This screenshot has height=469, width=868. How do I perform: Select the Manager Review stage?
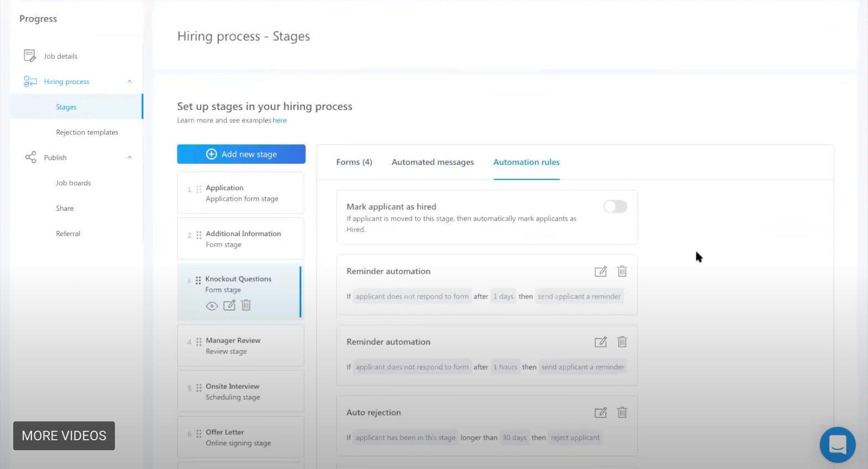(x=240, y=346)
